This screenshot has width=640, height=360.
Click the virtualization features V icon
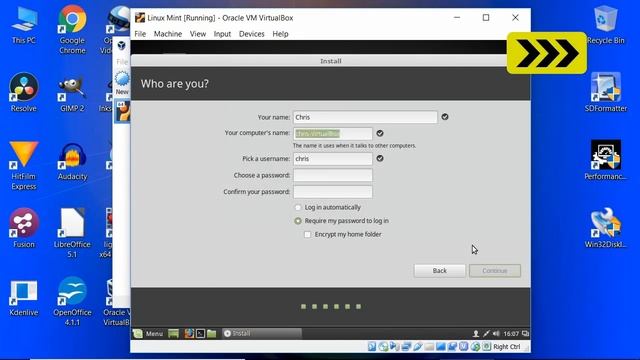(x=463, y=347)
